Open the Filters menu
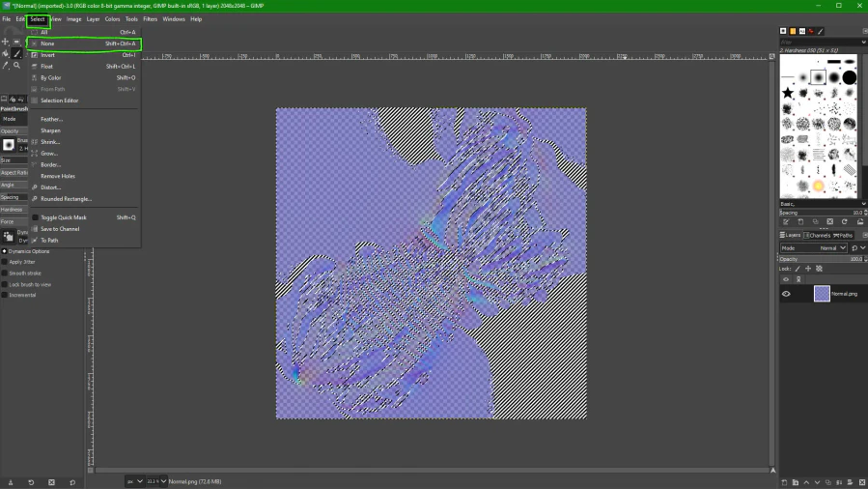Image resolution: width=868 pixels, height=489 pixels. coord(150,19)
